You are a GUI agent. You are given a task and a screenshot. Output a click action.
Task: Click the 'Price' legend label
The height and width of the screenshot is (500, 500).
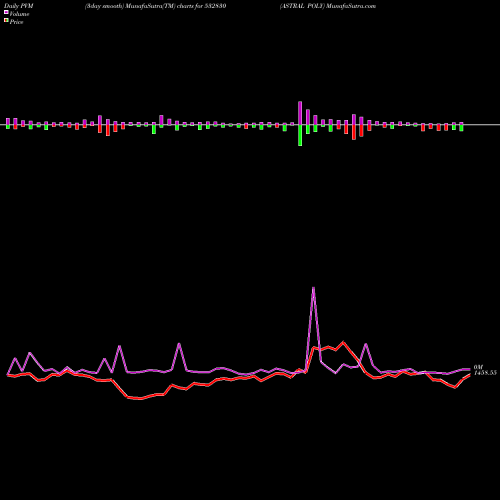click(x=16, y=22)
